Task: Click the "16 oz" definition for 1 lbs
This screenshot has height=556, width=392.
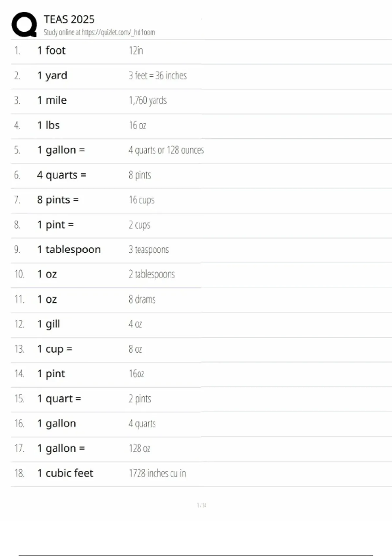Action: 138,125
